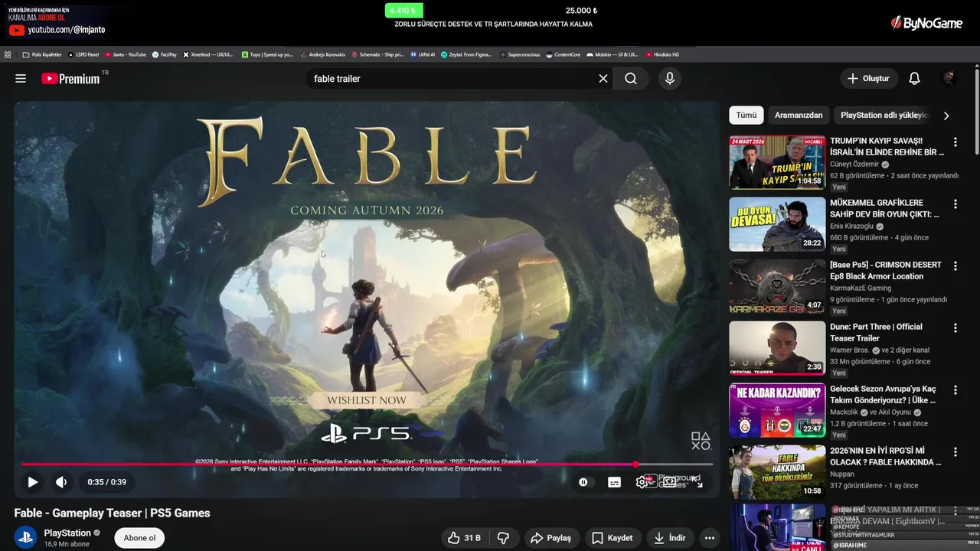Select the Tümü filter chip
Screen dimensions: 980x551
746,116
